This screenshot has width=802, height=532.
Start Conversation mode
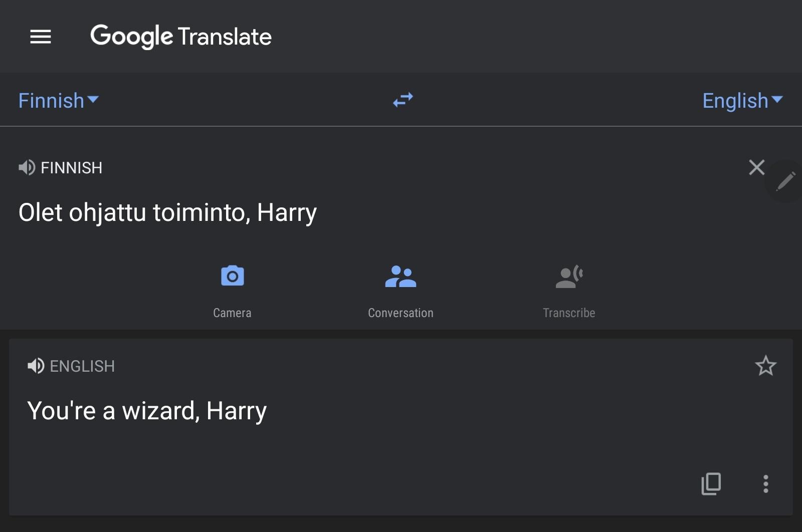tap(400, 276)
